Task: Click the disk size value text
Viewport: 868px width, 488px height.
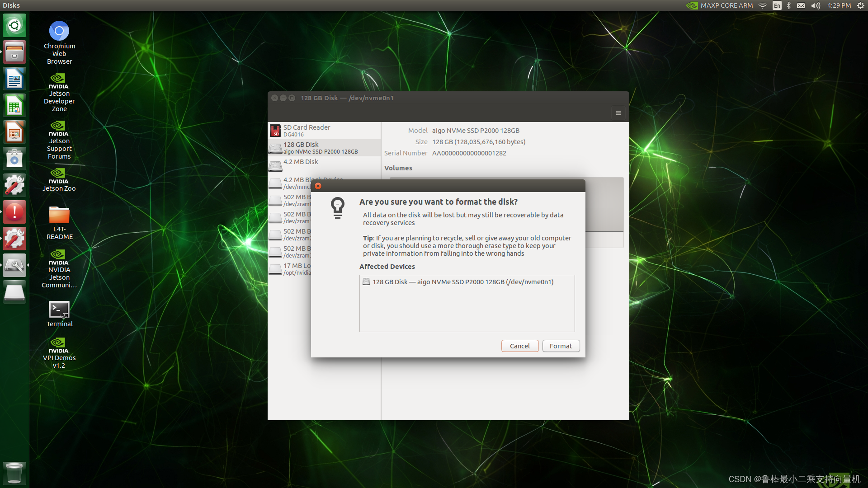Action: point(479,142)
